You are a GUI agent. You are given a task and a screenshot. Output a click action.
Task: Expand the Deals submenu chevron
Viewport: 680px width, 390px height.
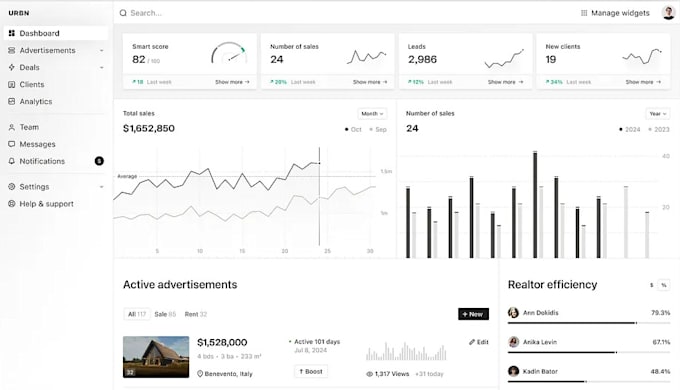(101, 68)
